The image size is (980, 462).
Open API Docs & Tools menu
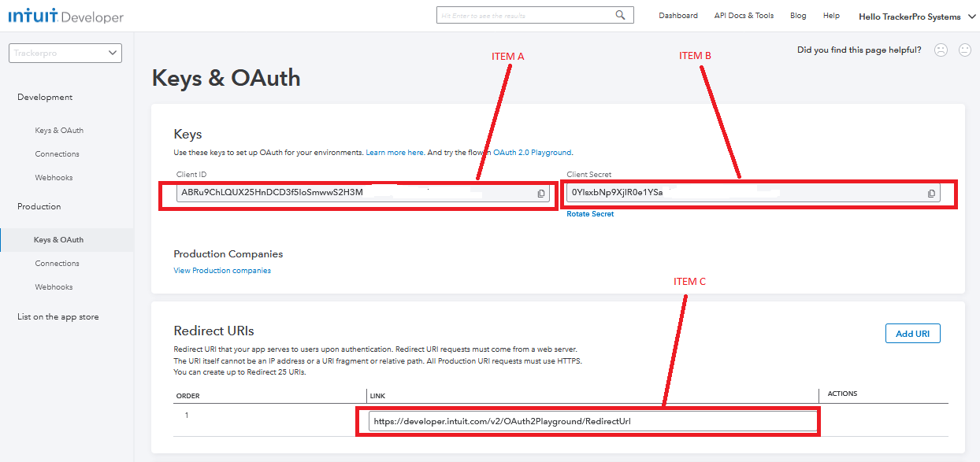coord(744,16)
